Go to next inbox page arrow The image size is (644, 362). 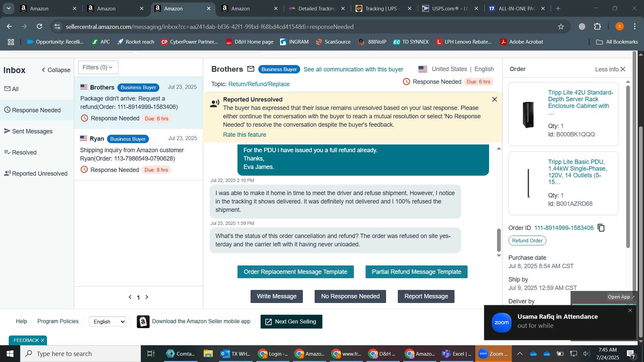pyautogui.click(x=147, y=297)
